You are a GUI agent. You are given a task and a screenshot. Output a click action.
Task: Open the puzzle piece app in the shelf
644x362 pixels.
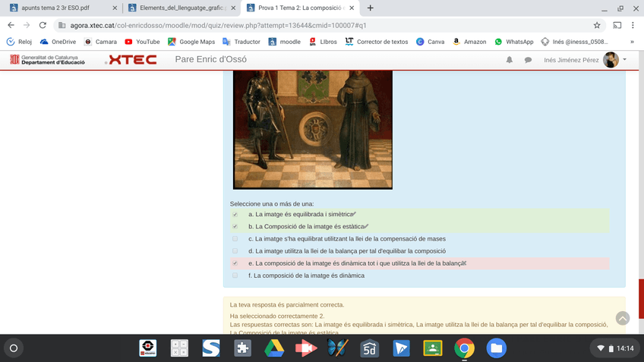pyautogui.click(x=243, y=348)
